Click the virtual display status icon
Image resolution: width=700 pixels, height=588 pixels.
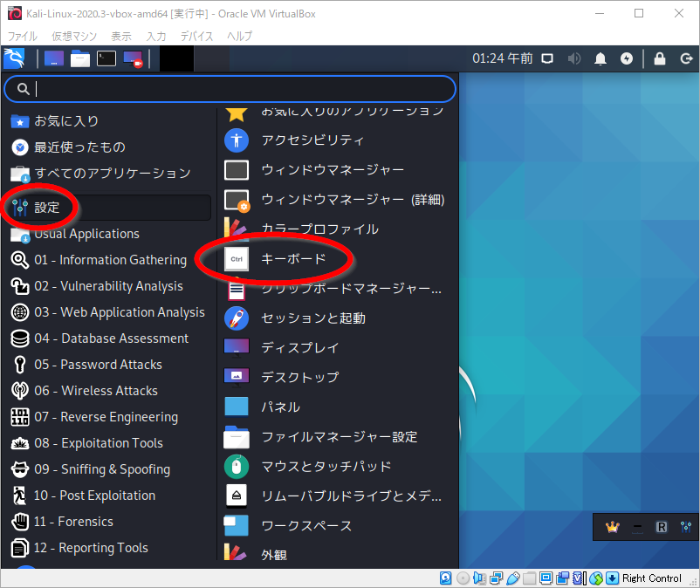tap(546, 578)
